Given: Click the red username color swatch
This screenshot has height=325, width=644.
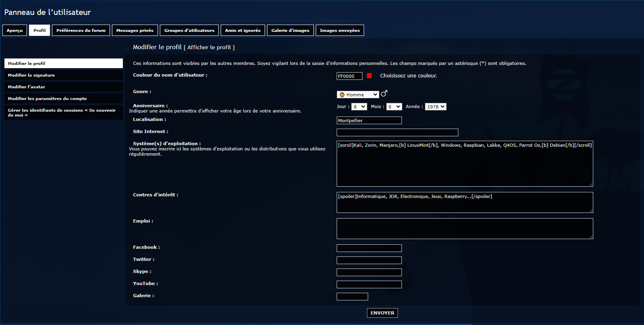Looking at the screenshot, I should [x=369, y=76].
